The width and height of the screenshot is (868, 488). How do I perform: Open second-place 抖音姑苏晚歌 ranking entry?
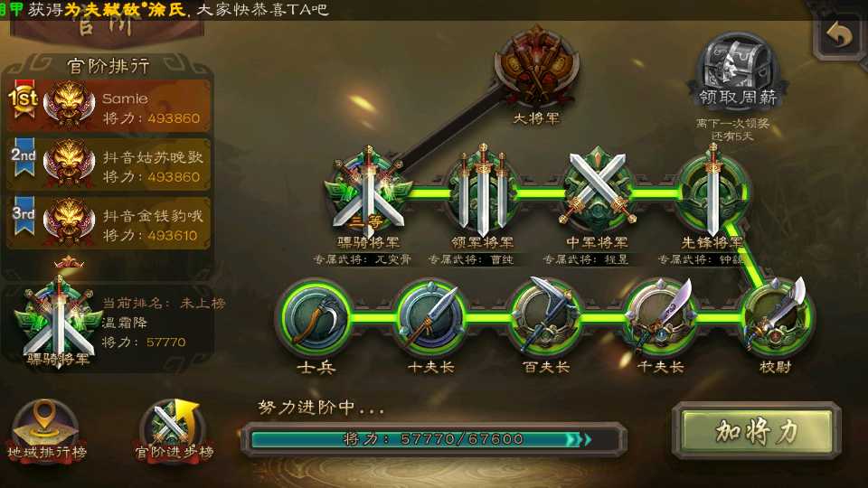[108, 164]
